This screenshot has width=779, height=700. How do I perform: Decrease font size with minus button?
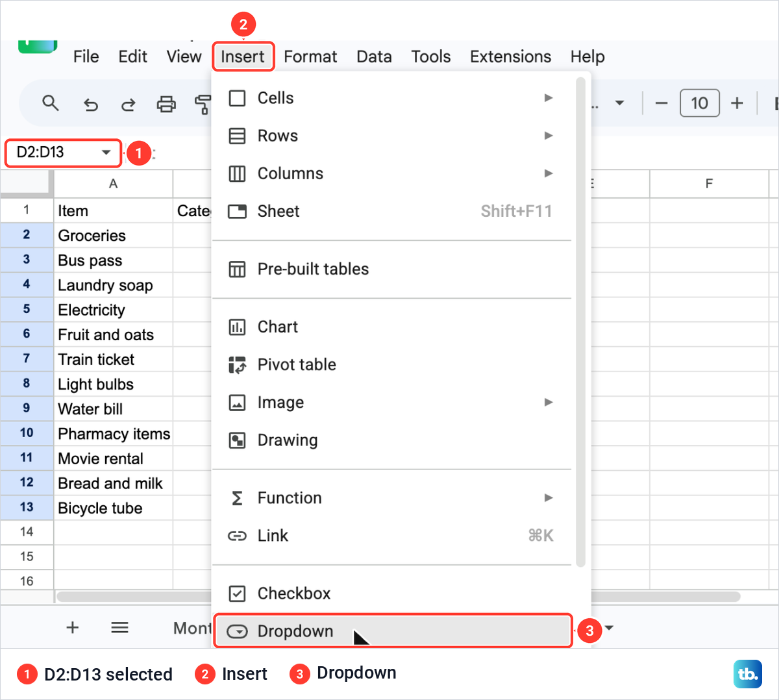[661, 103]
